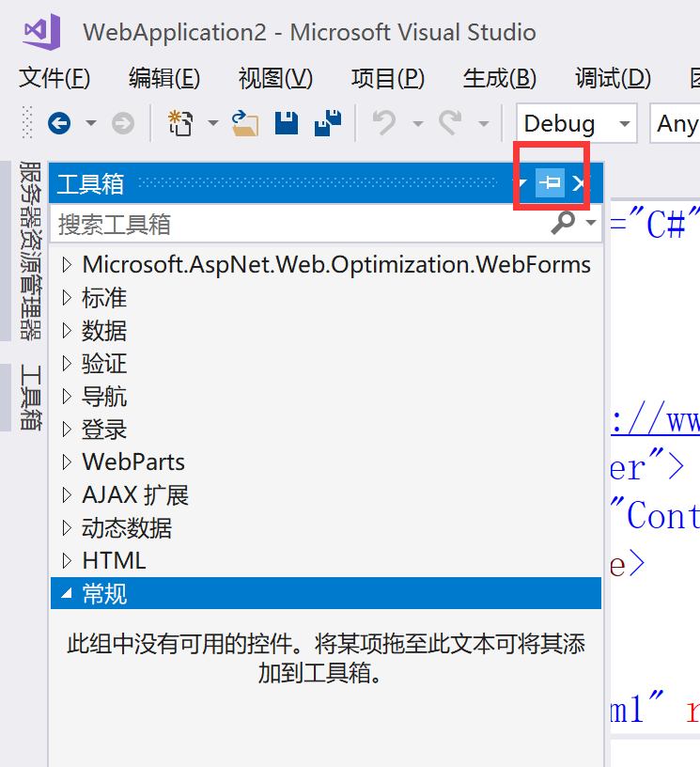This screenshot has height=767, width=700.
Task: Click the Save All icon
Action: coord(328,122)
